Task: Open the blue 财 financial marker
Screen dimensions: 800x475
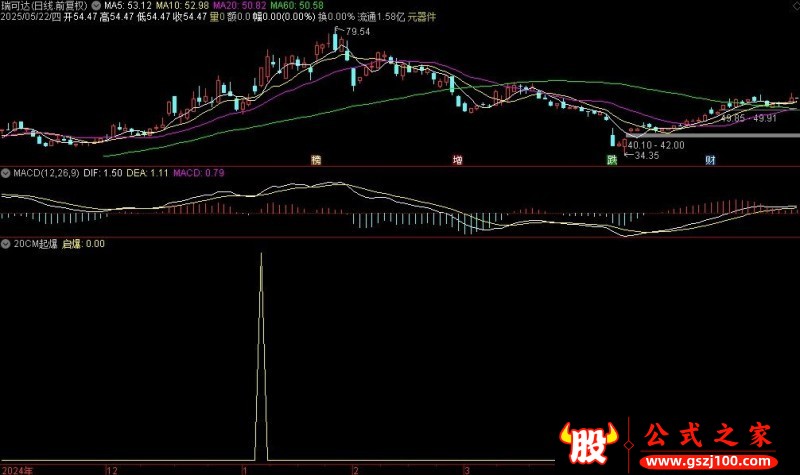Action: (x=710, y=160)
